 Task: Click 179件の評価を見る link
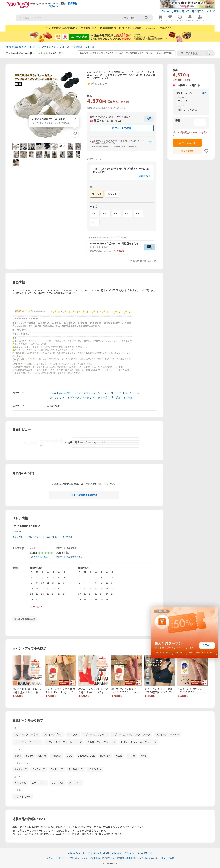(38, 557)
